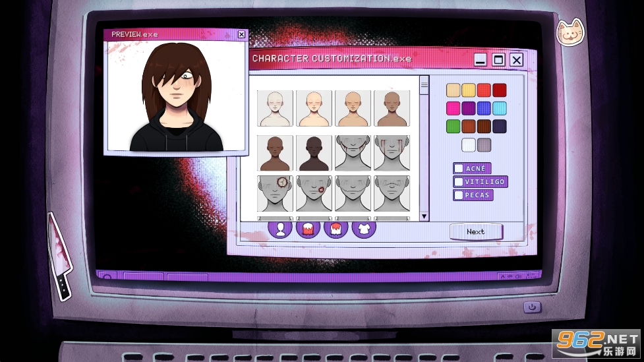Maximize the Character Customization window
The image size is (644, 362).
[x=498, y=60]
